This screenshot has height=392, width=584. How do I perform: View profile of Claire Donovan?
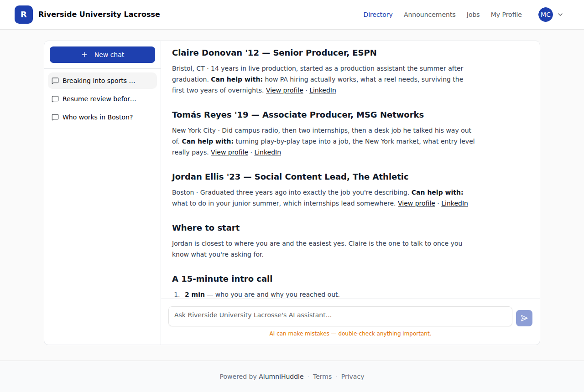285,90
